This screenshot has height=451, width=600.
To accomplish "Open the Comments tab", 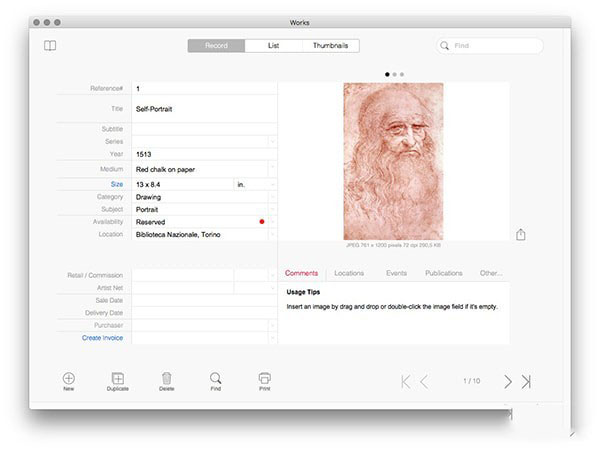I will coord(302,273).
